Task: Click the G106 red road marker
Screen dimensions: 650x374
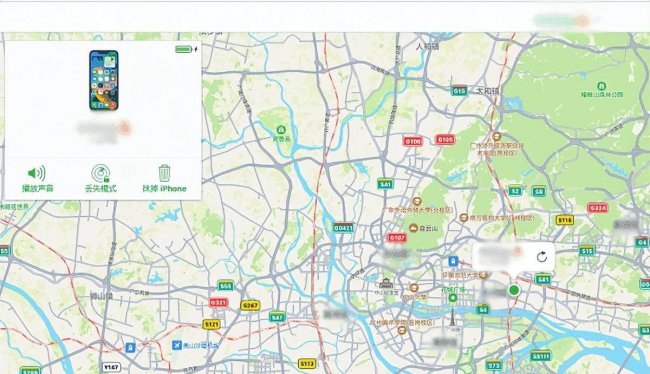Action: (x=413, y=141)
